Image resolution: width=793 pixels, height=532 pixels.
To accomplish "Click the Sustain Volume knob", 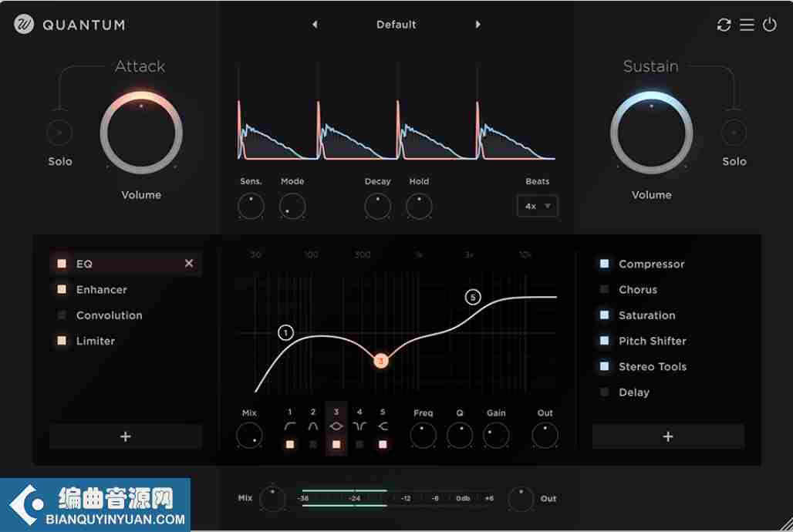I will pyautogui.click(x=651, y=133).
